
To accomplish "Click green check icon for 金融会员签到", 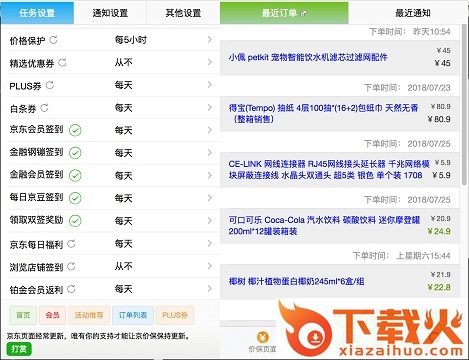I will click(x=75, y=175).
